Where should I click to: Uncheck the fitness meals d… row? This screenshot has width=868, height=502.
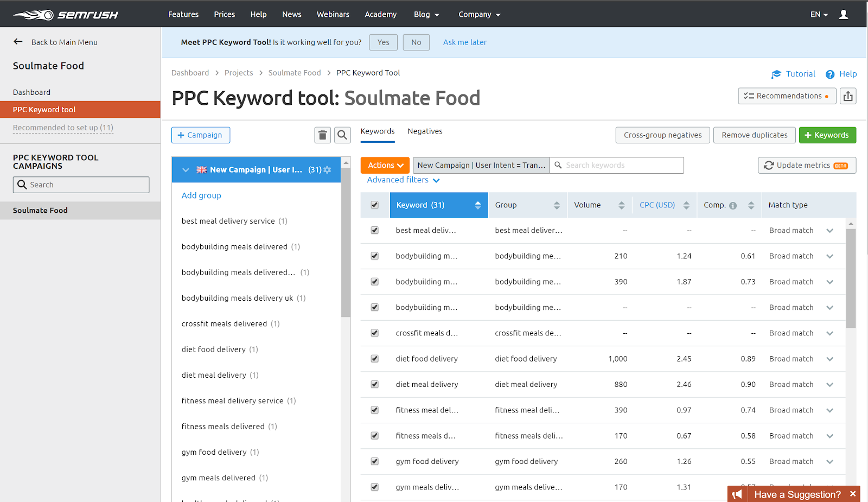click(x=375, y=436)
